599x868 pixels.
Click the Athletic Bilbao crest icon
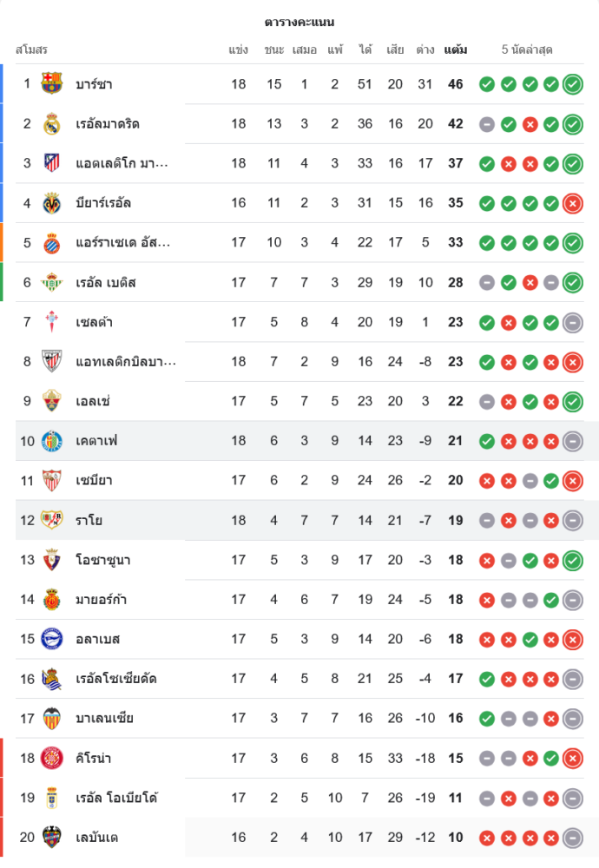52,362
